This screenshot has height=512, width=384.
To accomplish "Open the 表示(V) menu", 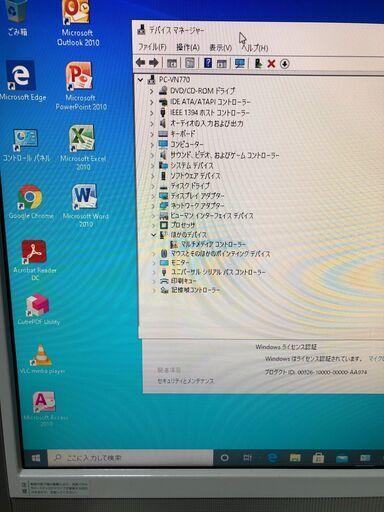I will 220,48.
